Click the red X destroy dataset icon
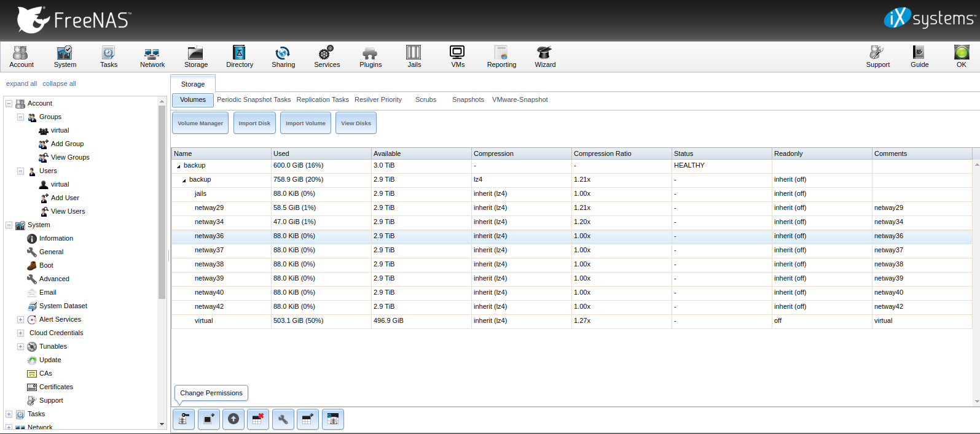This screenshot has width=980, height=434. click(258, 419)
